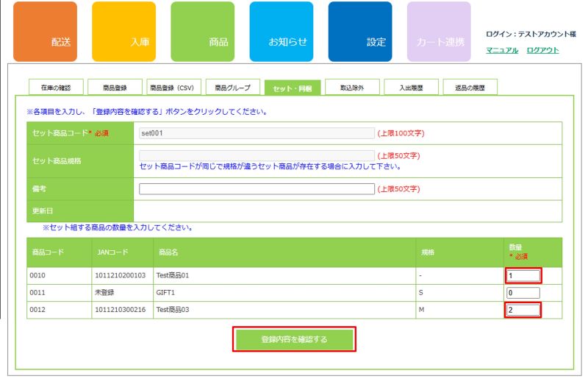The width and height of the screenshot is (588, 379).
Task: Open the 入庫 yellow navigation tile
Action: pyautogui.click(x=123, y=32)
